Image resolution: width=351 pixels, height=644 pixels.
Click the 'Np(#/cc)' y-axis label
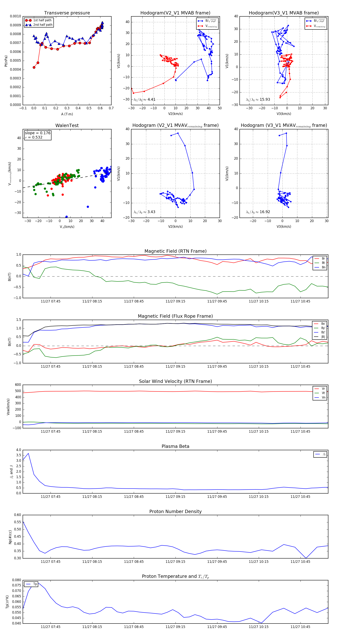10,537
